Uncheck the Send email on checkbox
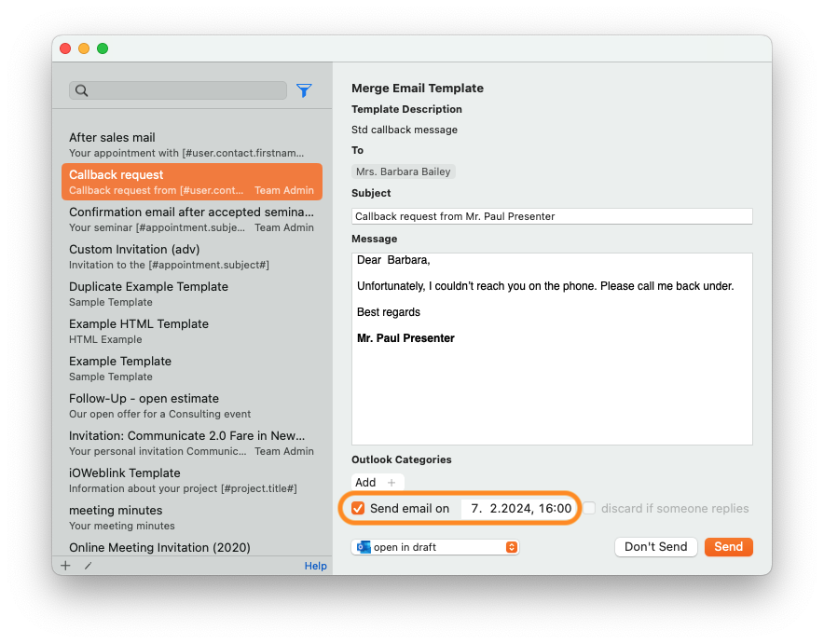The width and height of the screenshot is (824, 644). coord(358,508)
